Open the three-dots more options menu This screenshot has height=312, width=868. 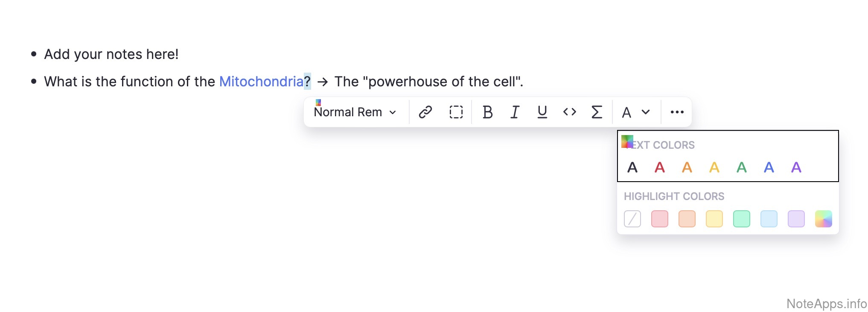pyautogui.click(x=677, y=112)
